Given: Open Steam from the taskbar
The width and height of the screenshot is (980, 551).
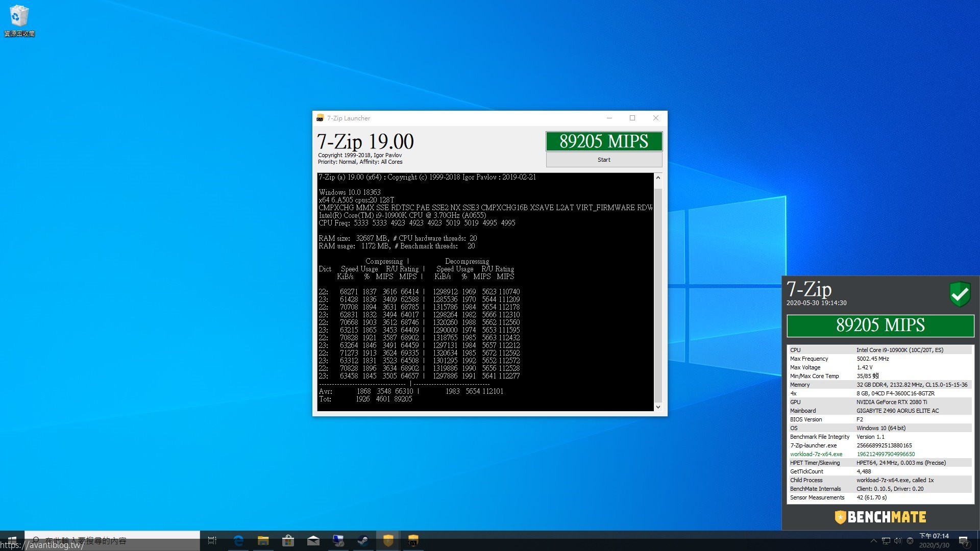Looking at the screenshot, I should pos(363,541).
